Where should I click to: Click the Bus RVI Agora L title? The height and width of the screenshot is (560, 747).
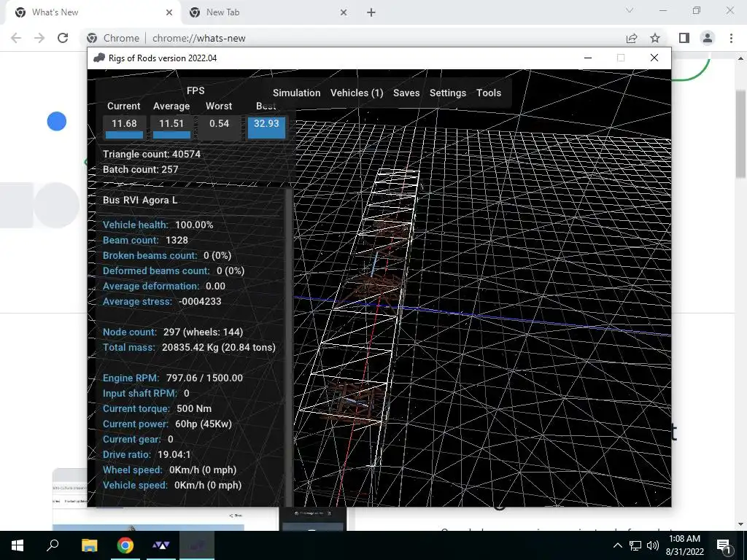[140, 200]
